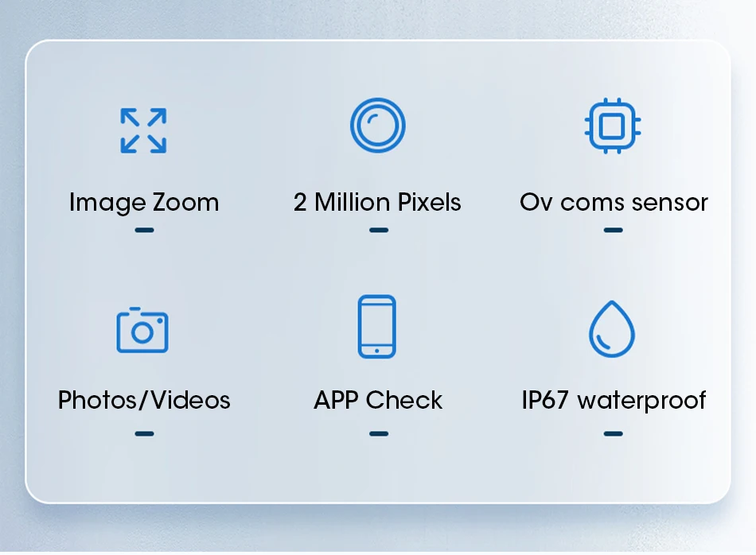This screenshot has height=555, width=756.
Task: Click the dash under Photos/Videos
Action: coord(144,434)
